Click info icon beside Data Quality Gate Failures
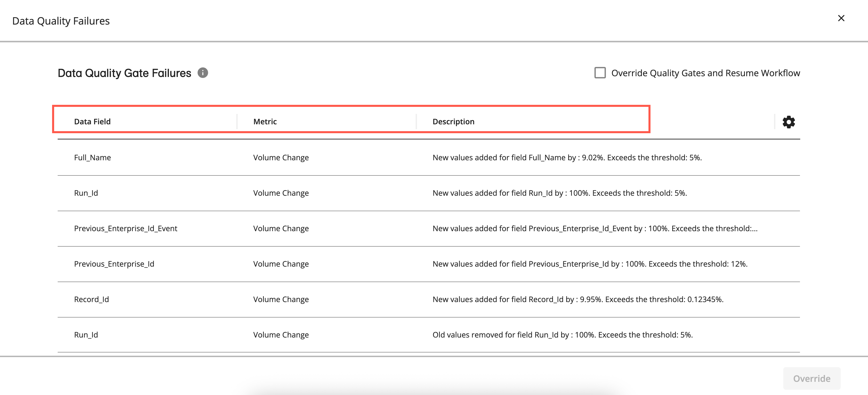 coord(203,72)
